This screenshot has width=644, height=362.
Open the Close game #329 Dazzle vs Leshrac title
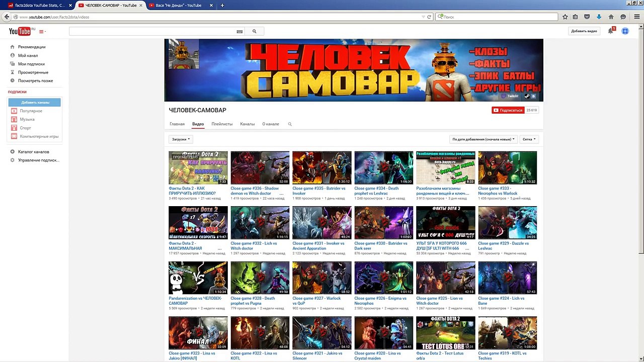(503, 246)
